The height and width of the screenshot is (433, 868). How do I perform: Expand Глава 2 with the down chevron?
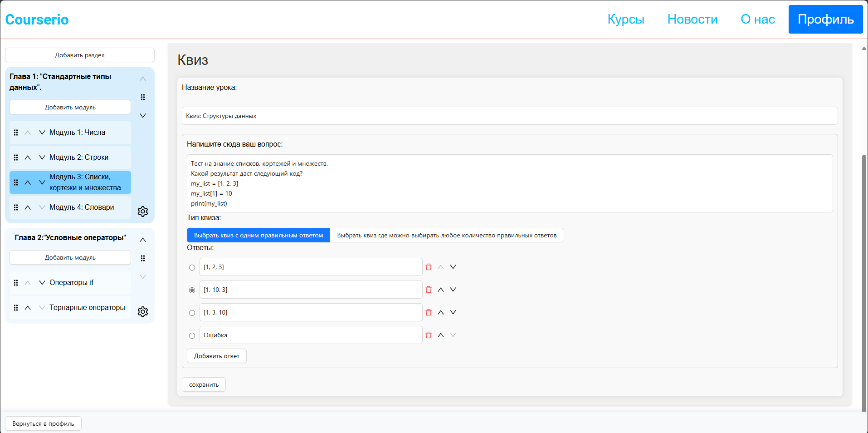coord(143,276)
